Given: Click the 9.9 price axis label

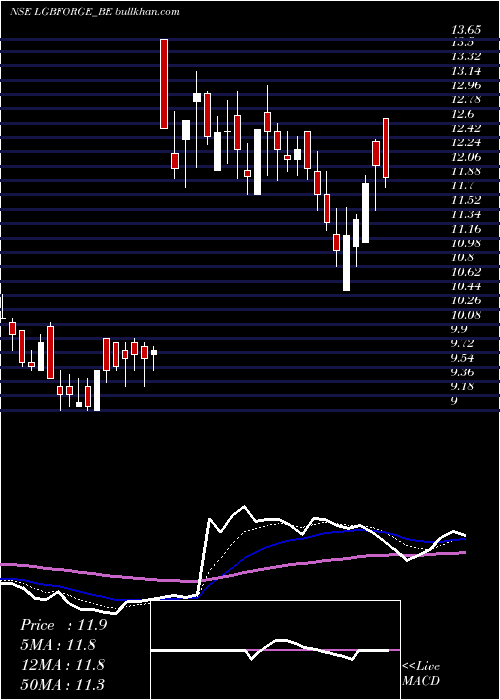Looking at the screenshot, I should pos(459,329).
